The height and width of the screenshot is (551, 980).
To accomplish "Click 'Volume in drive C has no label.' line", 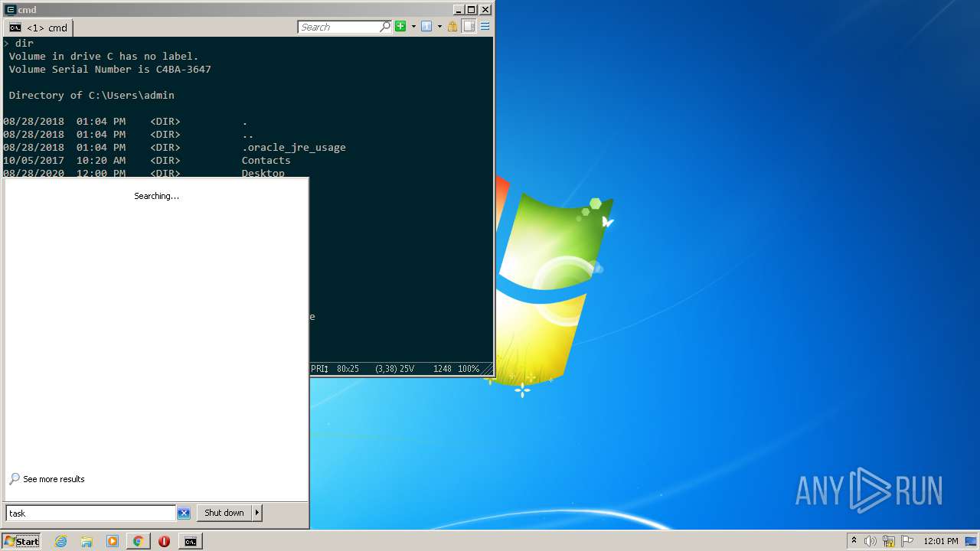I will [x=104, y=56].
